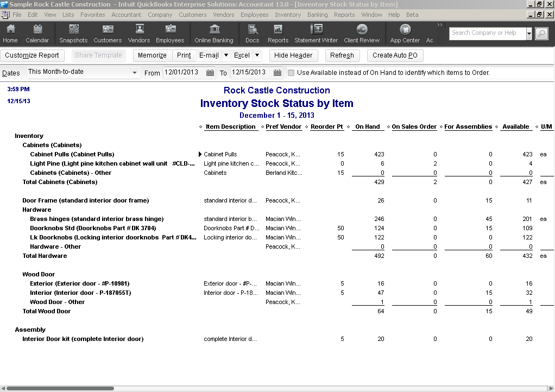The width and height of the screenshot is (555, 392).
Task: Open the Excel dropdown arrow
Action: [257, 55]
